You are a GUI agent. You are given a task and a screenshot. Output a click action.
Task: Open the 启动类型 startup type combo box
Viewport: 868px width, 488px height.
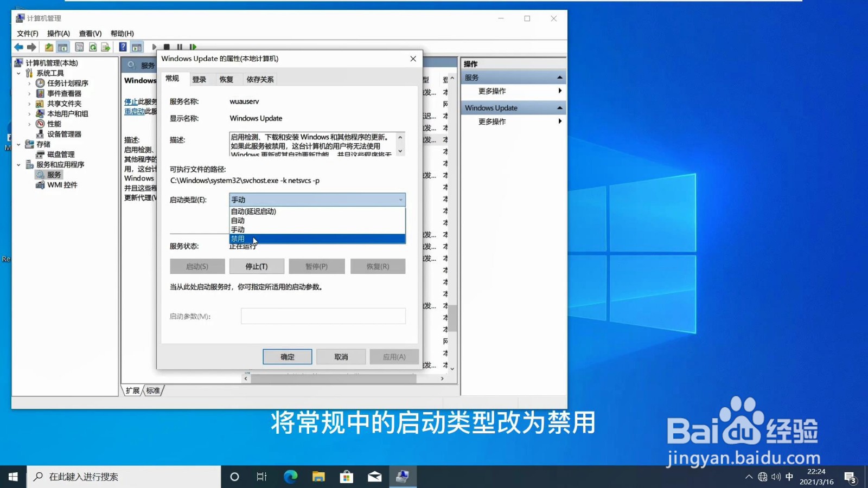(x=317, y=200)
